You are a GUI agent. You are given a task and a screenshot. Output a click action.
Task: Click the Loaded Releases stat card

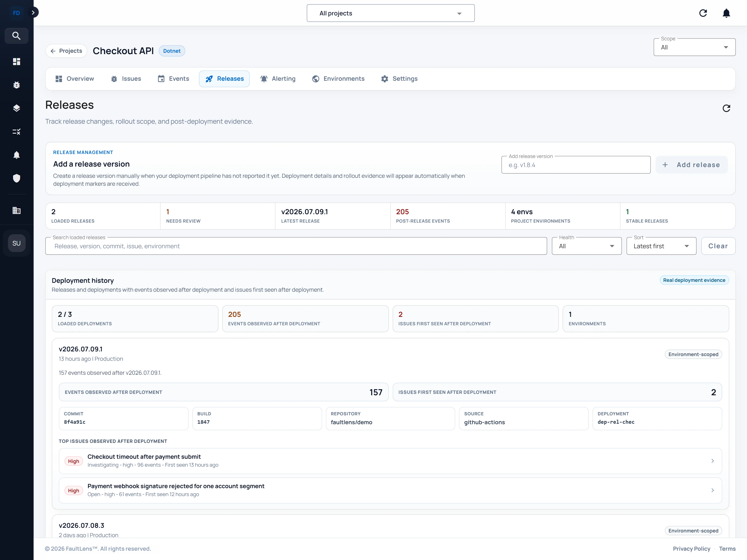(x=103, y=216)
